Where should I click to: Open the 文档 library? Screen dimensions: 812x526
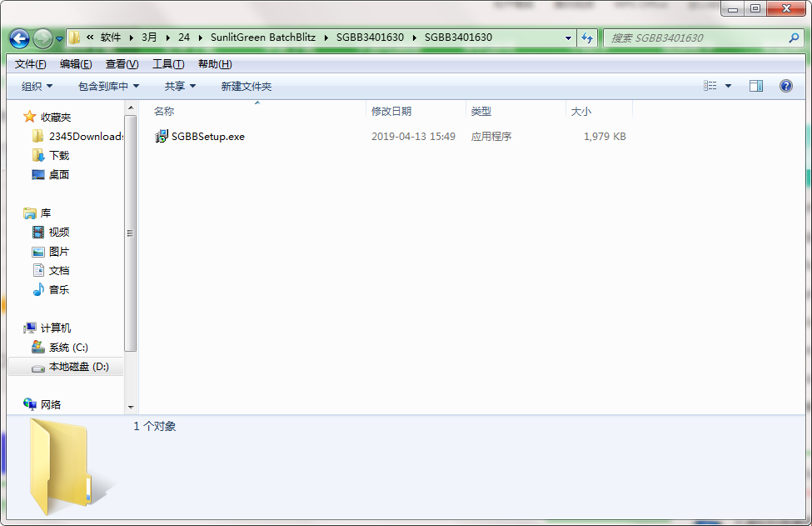[59, 271]
